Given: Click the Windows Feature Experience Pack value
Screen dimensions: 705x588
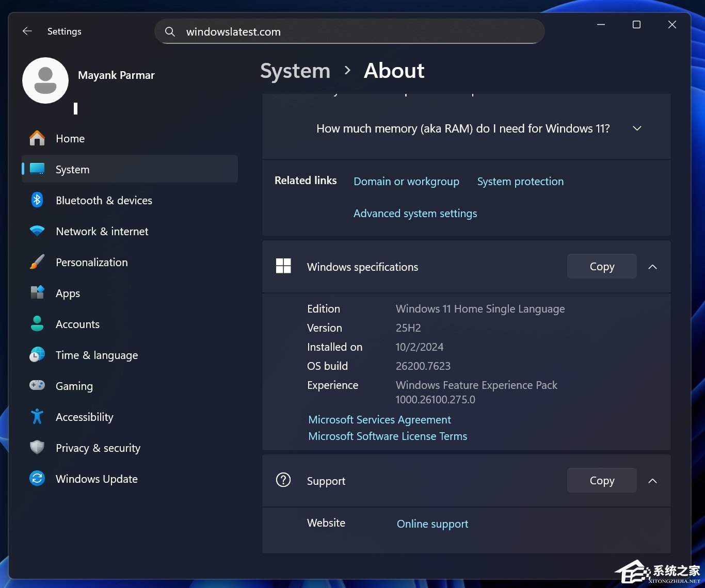Looking at the screenshot, I should [x=476, y=393].
